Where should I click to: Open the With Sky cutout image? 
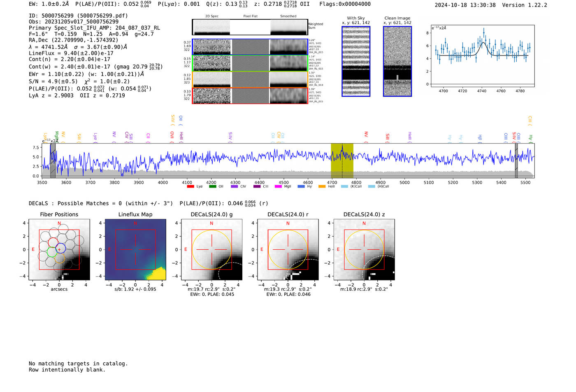(x=356, y=61)
